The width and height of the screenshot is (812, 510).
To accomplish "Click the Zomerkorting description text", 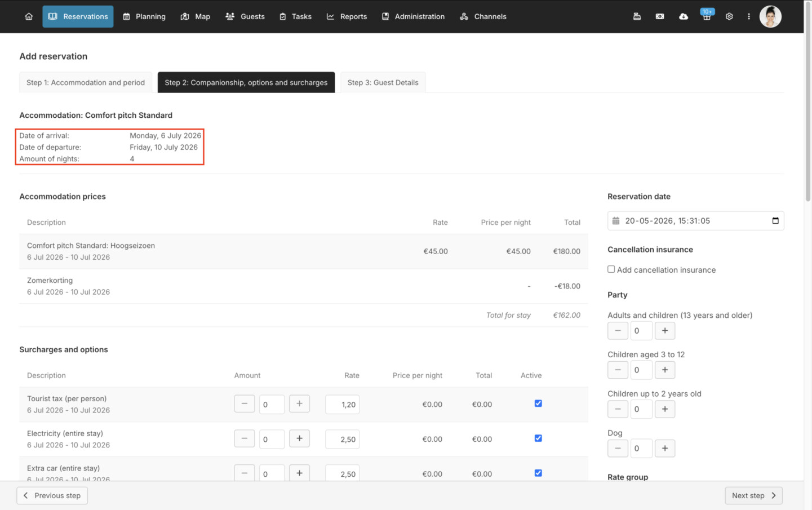I will (x=50, y=280).
